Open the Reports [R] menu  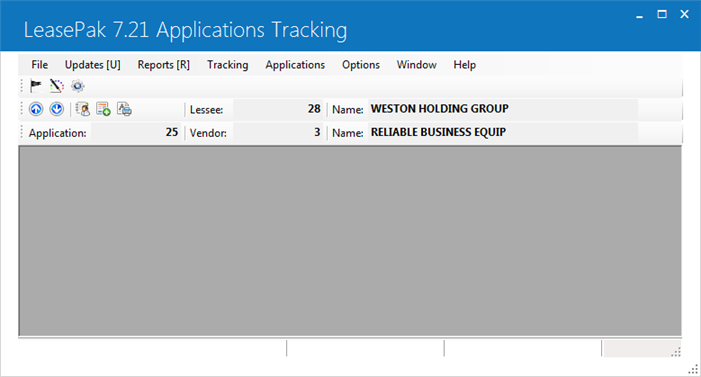click(164, 65)
